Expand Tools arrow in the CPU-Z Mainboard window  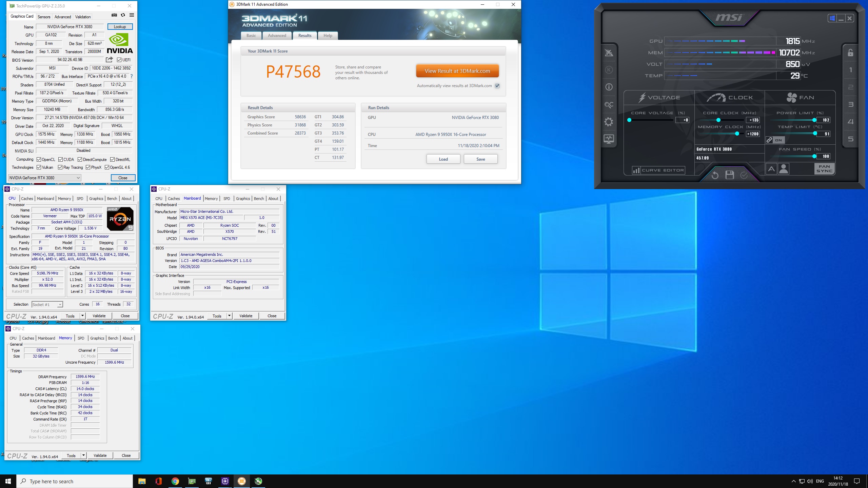click(229, 316)
